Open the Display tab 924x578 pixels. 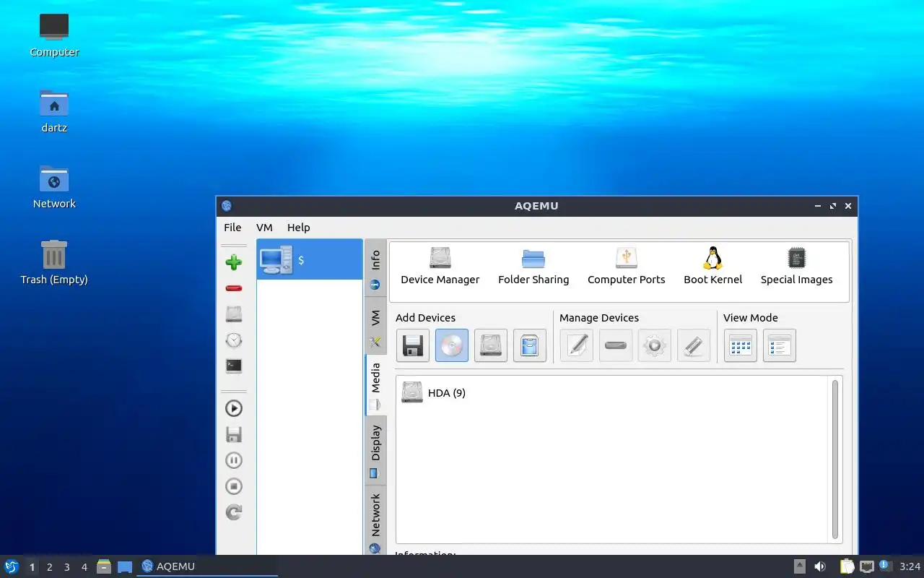375,450
